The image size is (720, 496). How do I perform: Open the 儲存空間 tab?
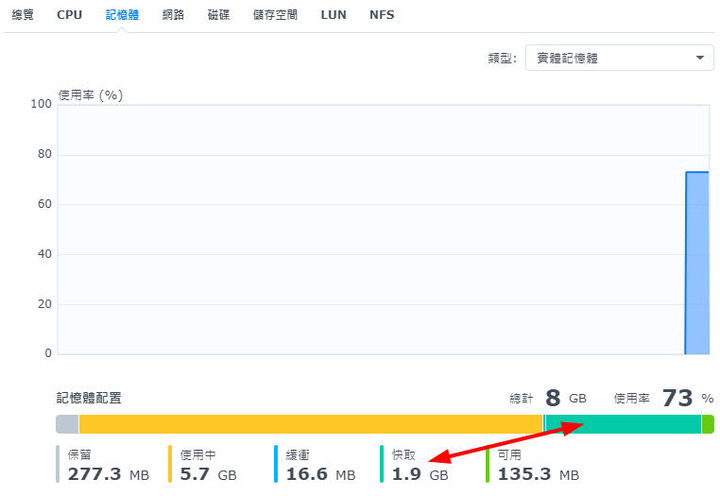click(x=275, y=15)
